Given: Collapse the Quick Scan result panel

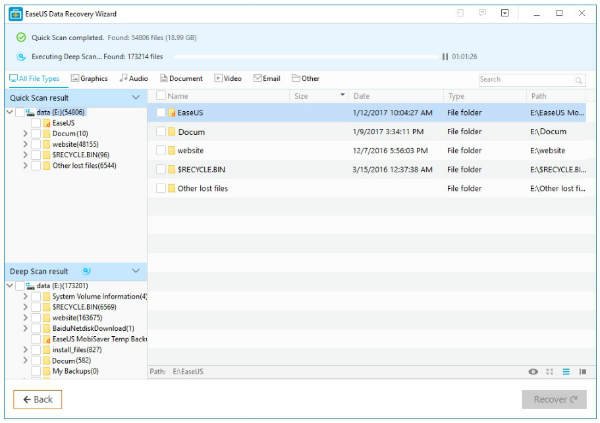Looking at the screenshot, I should (x=136, y=98).
